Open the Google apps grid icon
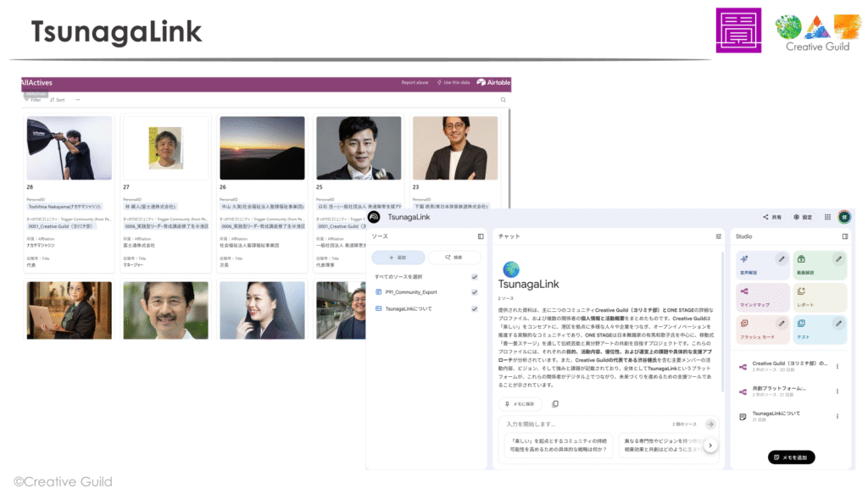 tap(827, 217)
